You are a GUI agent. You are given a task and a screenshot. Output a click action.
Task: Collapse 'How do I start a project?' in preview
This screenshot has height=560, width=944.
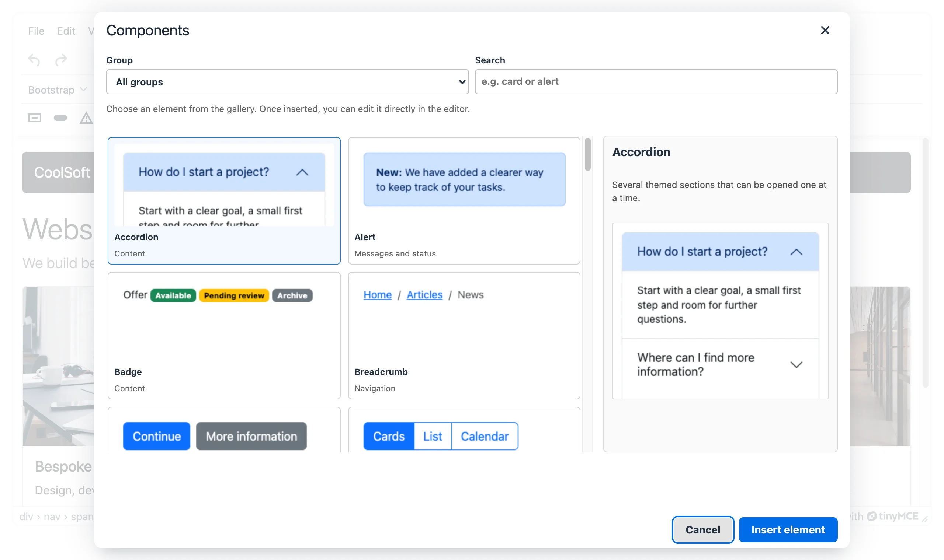point(720,252)
